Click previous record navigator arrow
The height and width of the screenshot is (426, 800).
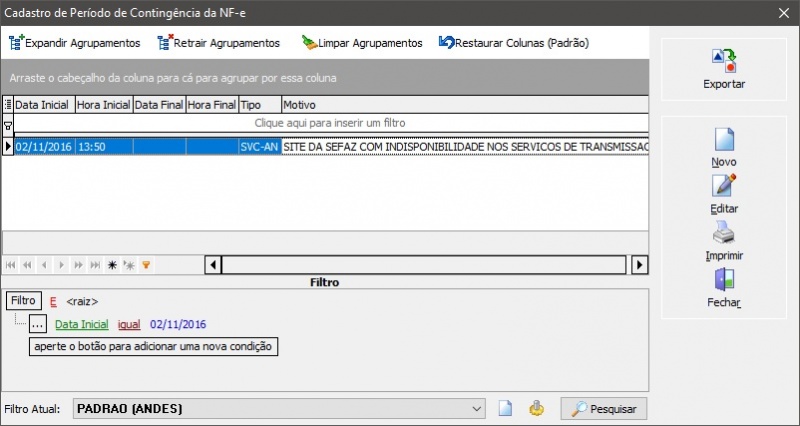pyautogui.click(x=44, y=265)
